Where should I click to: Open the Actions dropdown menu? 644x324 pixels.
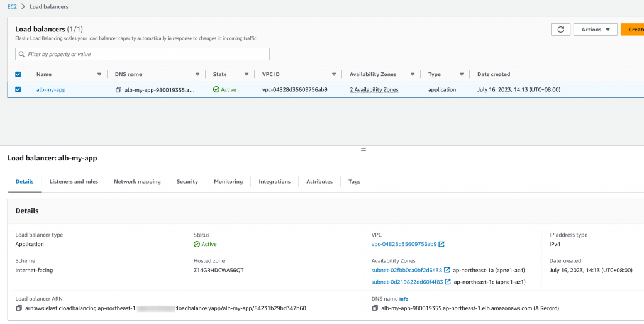pos(595,30)
